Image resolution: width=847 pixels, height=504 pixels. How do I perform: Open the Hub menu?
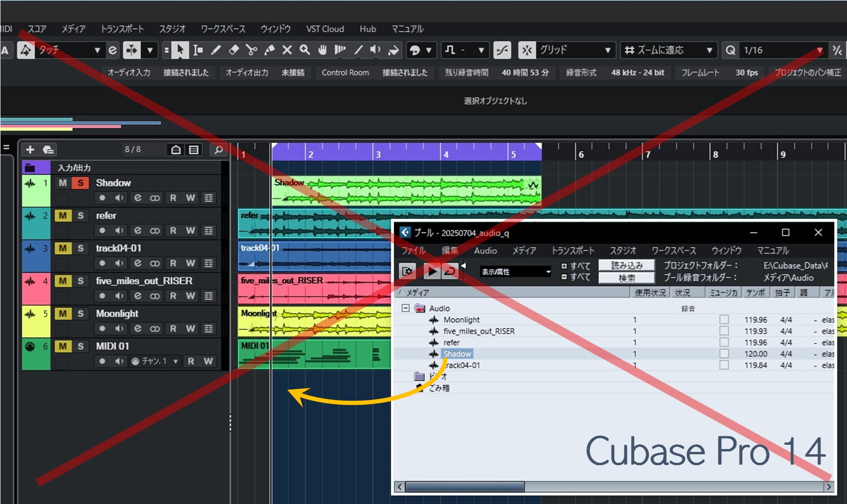(x=368, y=29)
